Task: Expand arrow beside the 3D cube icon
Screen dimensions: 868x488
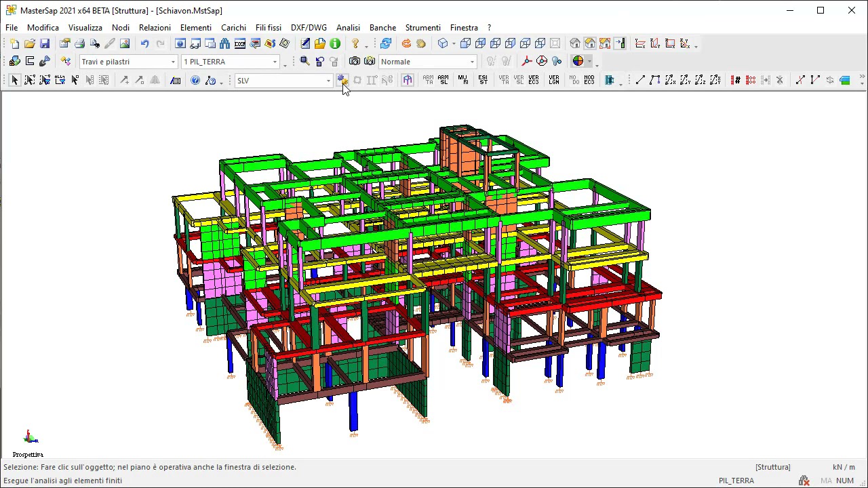Action: coord(453,44)
